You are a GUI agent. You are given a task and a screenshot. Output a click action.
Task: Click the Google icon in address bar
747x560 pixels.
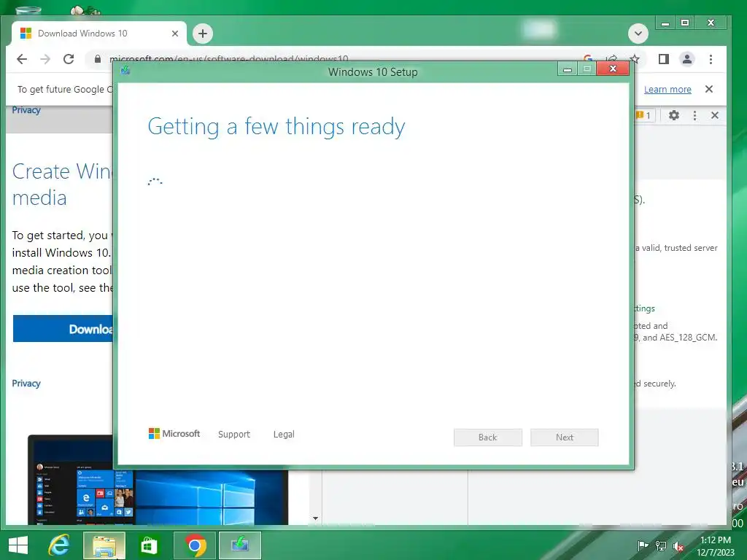tap(588, 58)
